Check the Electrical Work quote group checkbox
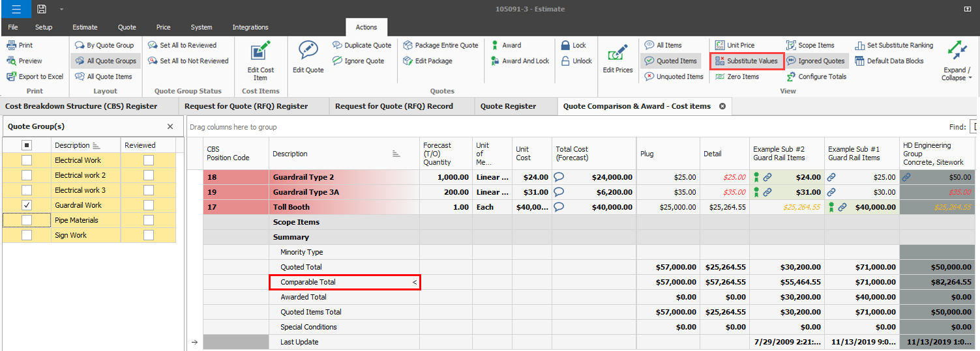 coord(27,160)
